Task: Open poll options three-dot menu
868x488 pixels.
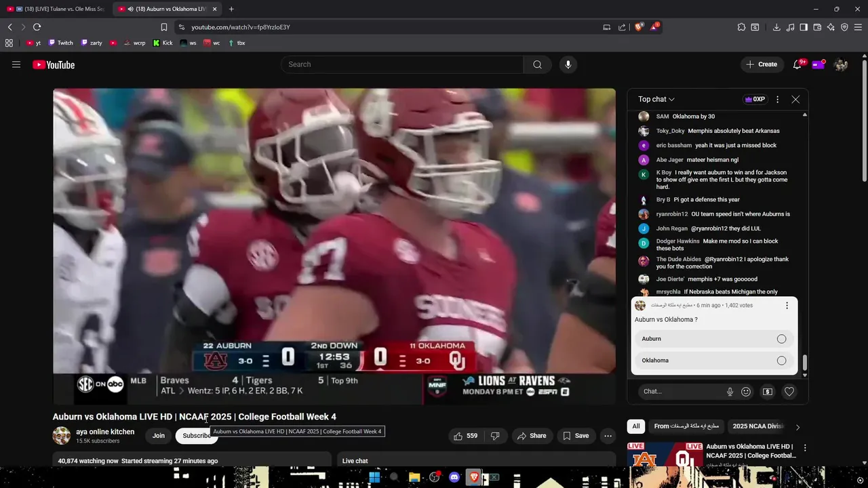Action: click(787, 306)
